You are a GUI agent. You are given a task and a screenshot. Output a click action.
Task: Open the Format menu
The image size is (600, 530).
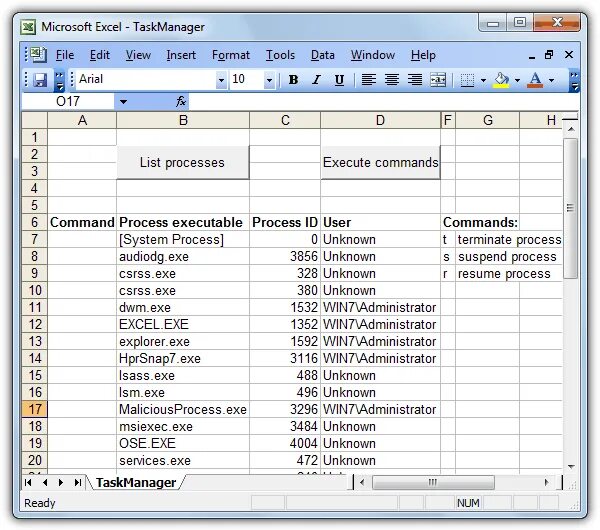tap(231, 55)
